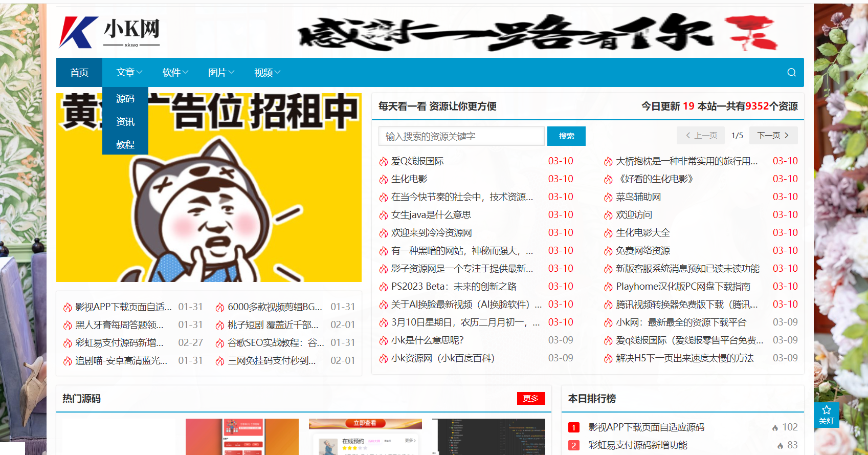The image size is (868, 455).
Task: Select 源码 from the 文章 submenu
Action: pyautogui.click(x=125, y=99)
